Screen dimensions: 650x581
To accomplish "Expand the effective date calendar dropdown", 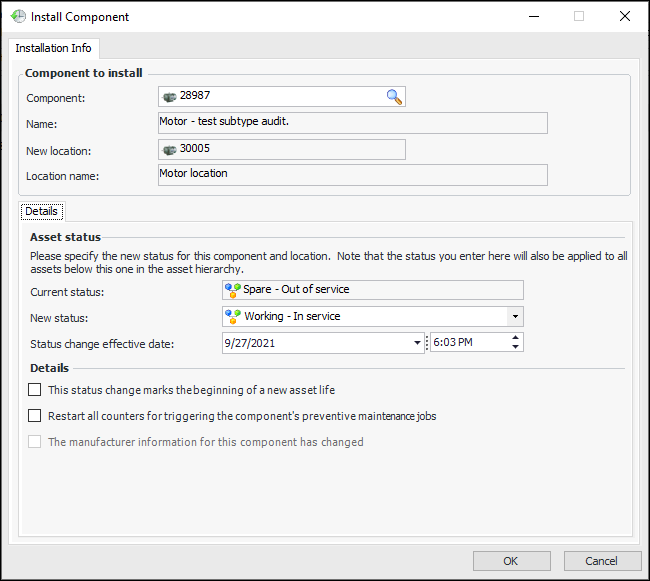I will [417, 343].
